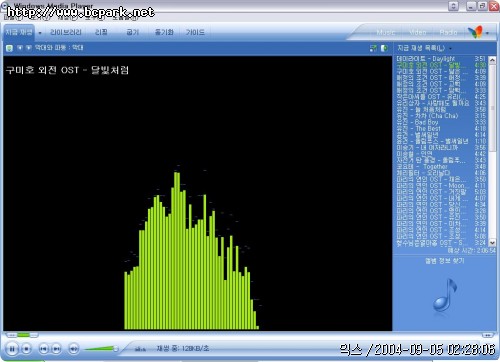The width and height of the screenshot is (500, 362).
Task: Open the Radio online store link
Action: 448,32
